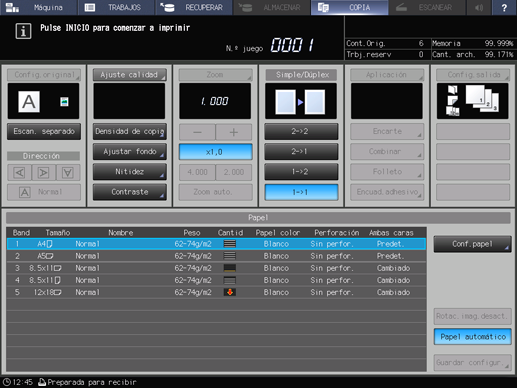Click tray 4 paper quantity indicator
The image size is (517, 388).
coord(230,280)
